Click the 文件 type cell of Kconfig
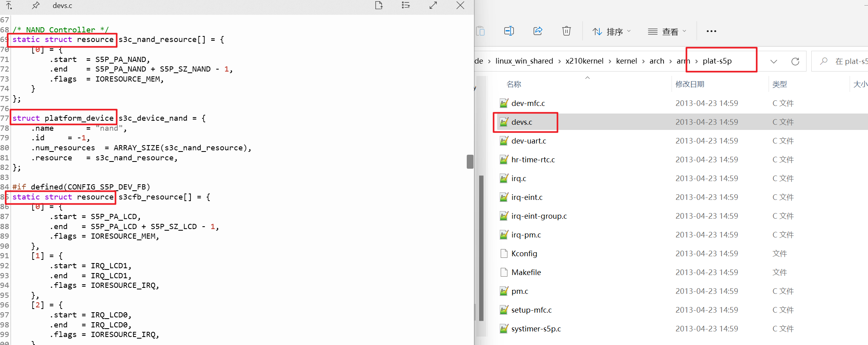868x345 pixels. [x=779, y=253]
